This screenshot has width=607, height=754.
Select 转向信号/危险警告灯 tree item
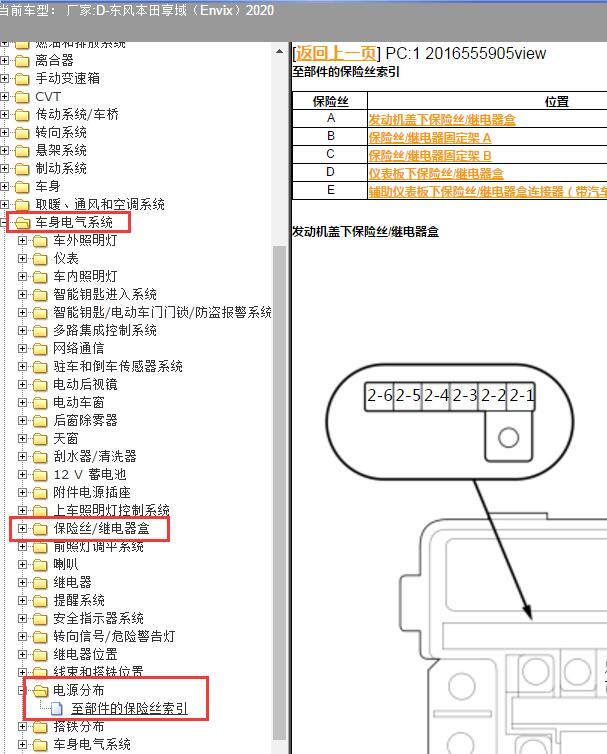(x=114, y=637)
